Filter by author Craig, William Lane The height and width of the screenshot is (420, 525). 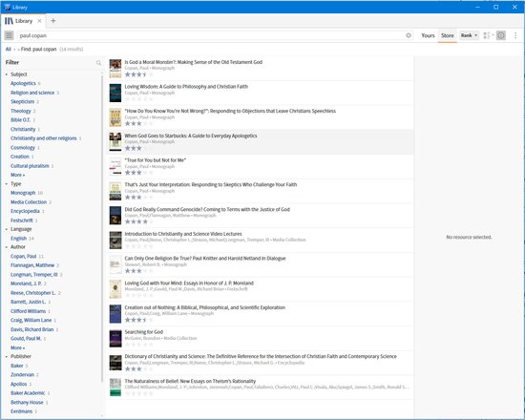click(x=31, y=320)
